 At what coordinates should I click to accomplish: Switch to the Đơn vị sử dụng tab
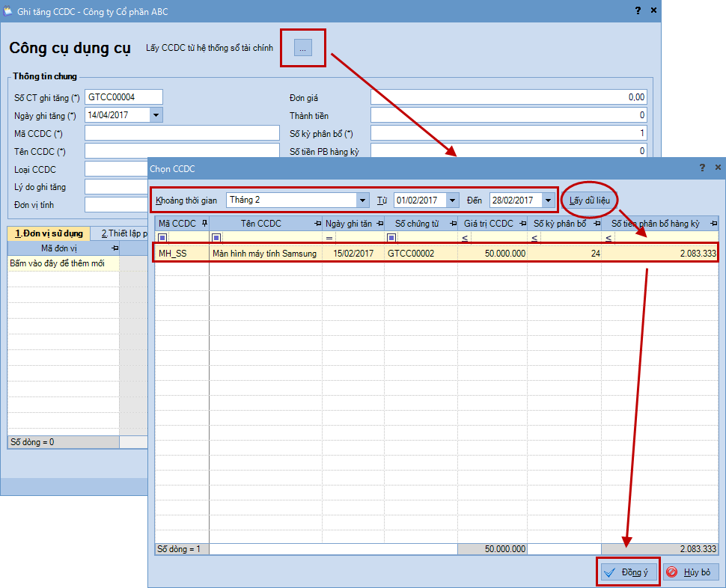pos(49,233)
